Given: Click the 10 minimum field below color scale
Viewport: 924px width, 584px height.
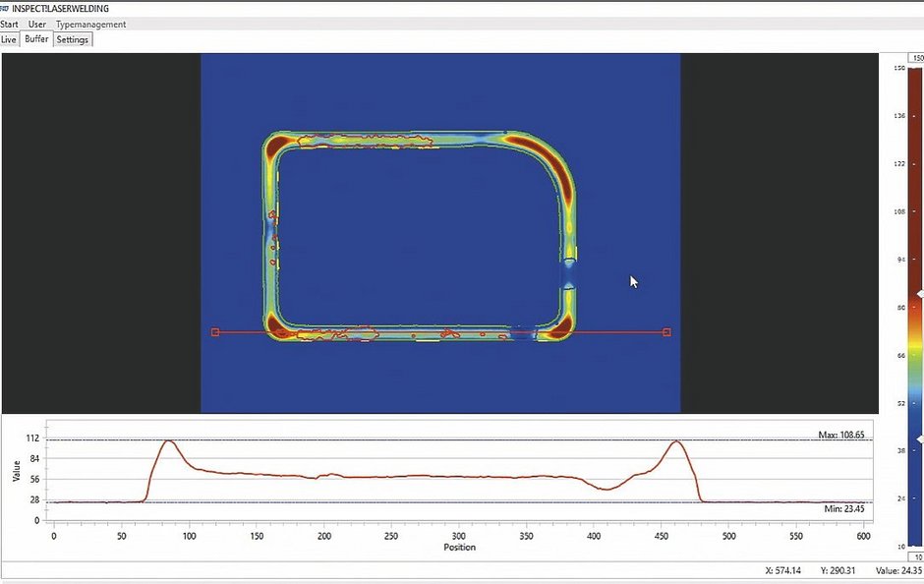Looking at the screenshot, I should point(916,556).
